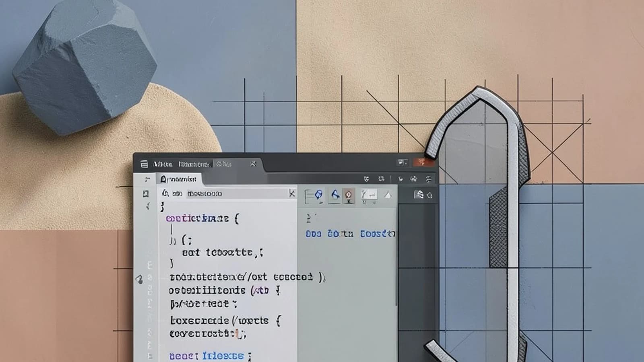Switch to the first tab in the title bar
The width and height of the screenshot is (644, 362).
pos(163,164)
